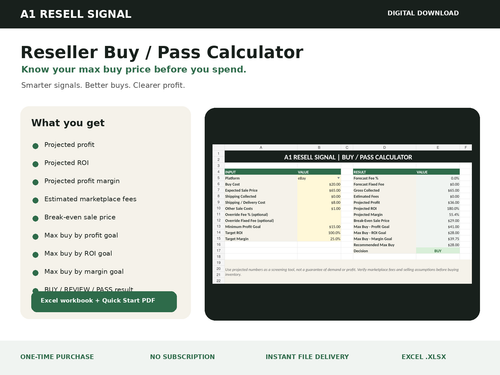Click the RESULT table header cell
This screenshot has width=500, height=375.
pos(384,172)
